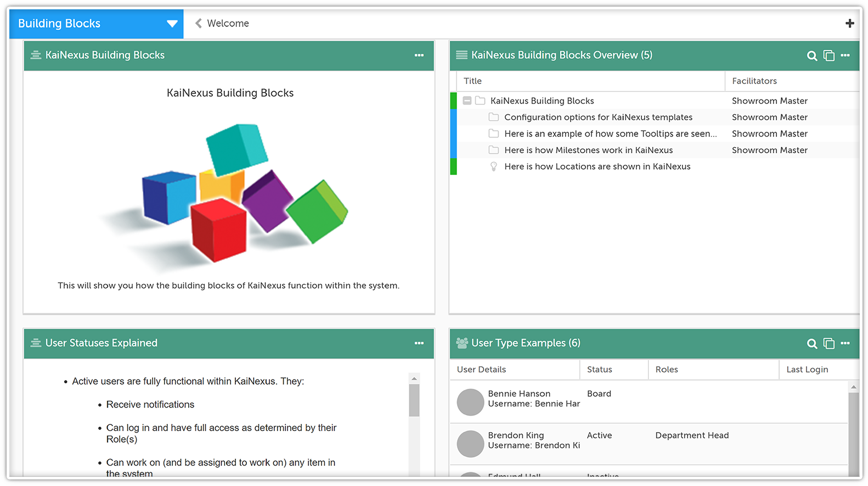Viewport: 868px width, 486px height.
Task: Click the folder icon of KaiNexus Building Blocks row
Action: tap(480, 100)
